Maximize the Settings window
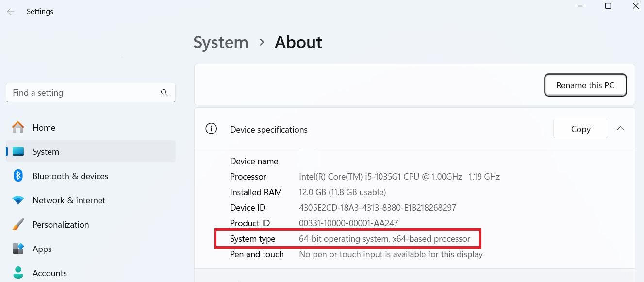Image resolution: width=644 pixels, height=282 pixels. point(608,6)
